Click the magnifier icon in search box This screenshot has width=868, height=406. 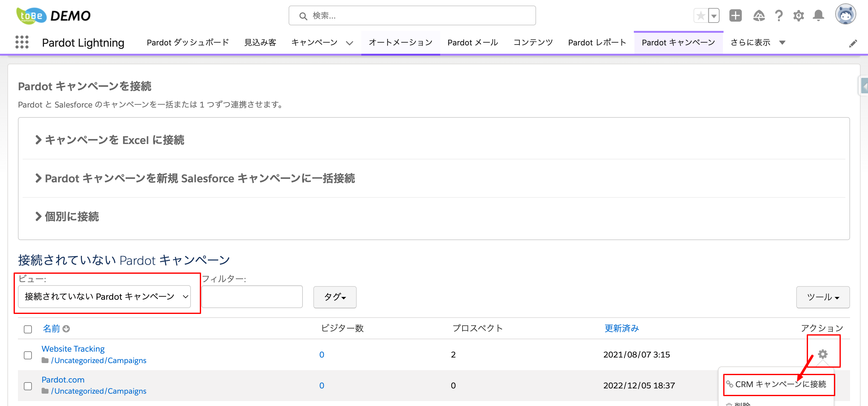(x=303, y=16)
